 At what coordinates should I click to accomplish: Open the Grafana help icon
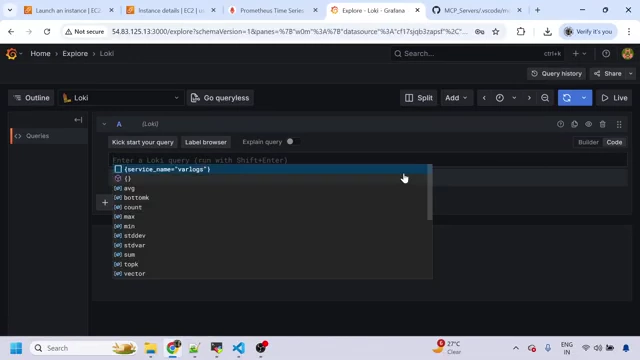606,53
